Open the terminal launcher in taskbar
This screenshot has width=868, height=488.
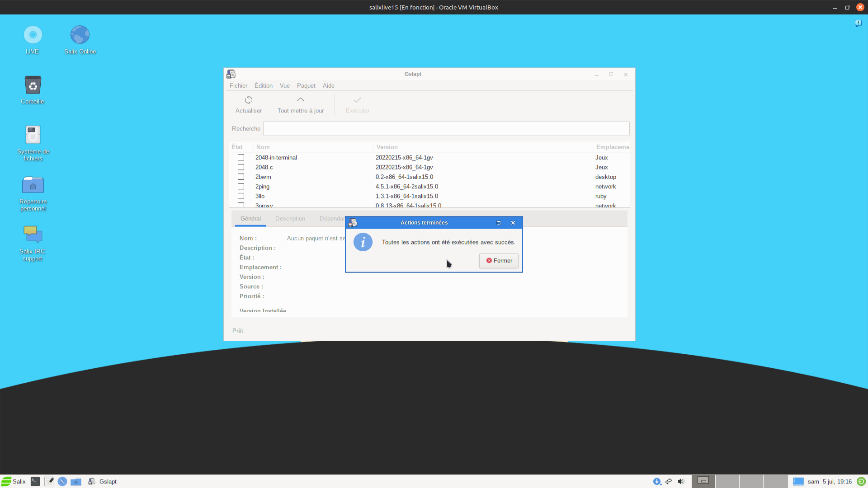(35, 481)
